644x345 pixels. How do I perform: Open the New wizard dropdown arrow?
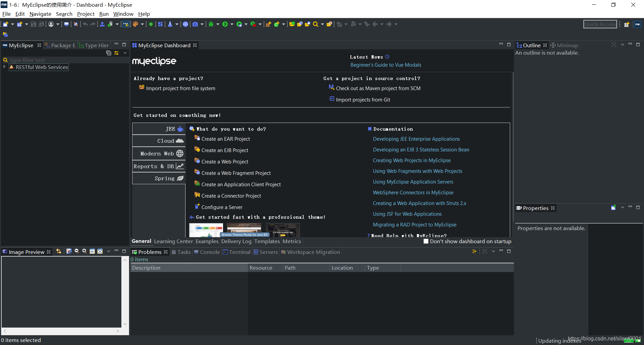point(12,24)
